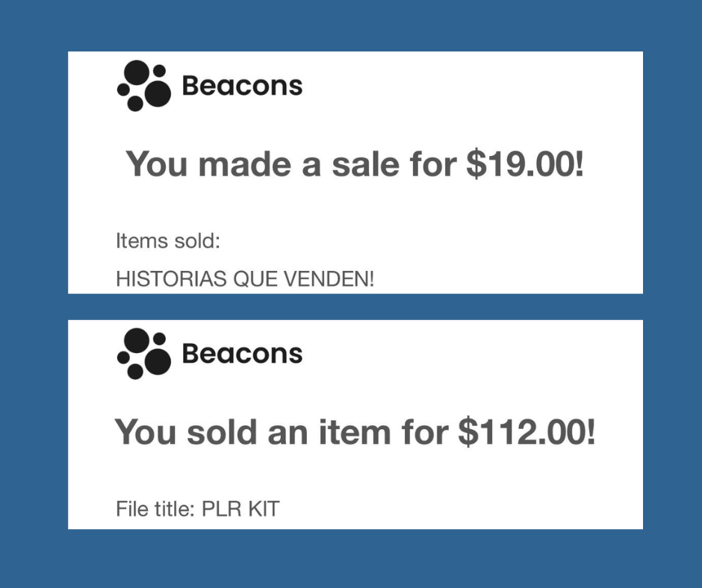Click the $19.00 sale amount
Viewport: 702px width, 588px height.
click(524, 164)
